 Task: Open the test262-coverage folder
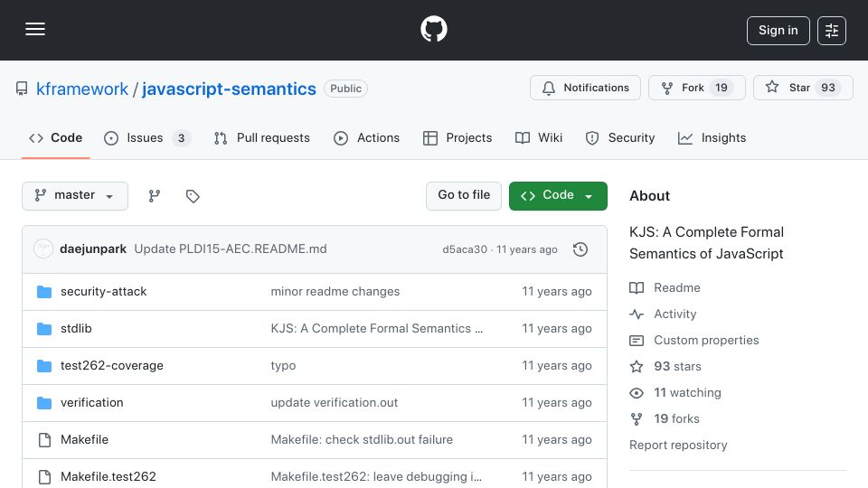[x=112, y=366]
